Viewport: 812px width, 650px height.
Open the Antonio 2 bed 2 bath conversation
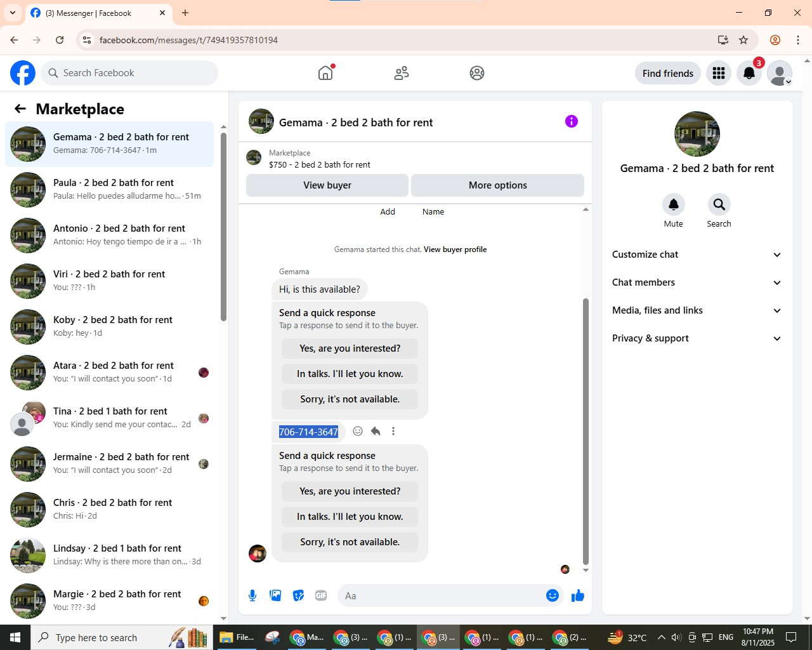[x=110, y=235]
